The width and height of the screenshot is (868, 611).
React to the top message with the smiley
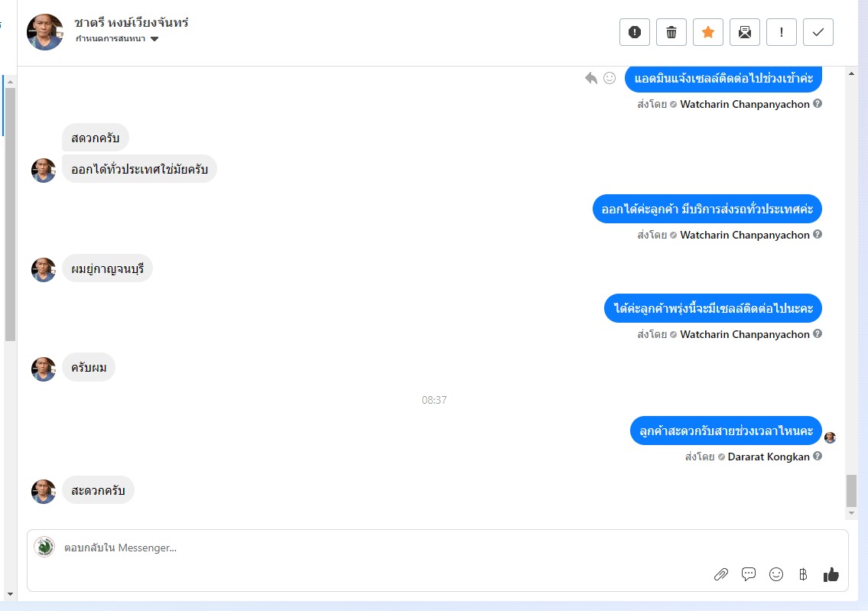click(x=610, y=78)
